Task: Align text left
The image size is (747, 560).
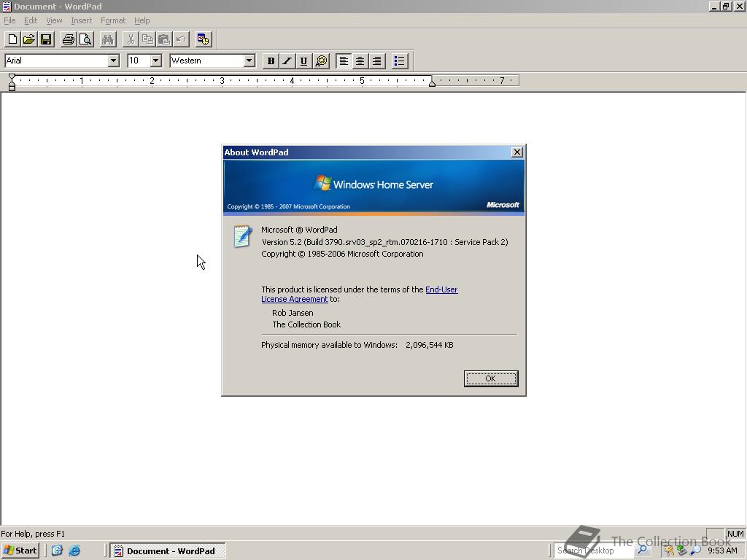Action: [x=344, y=61]
